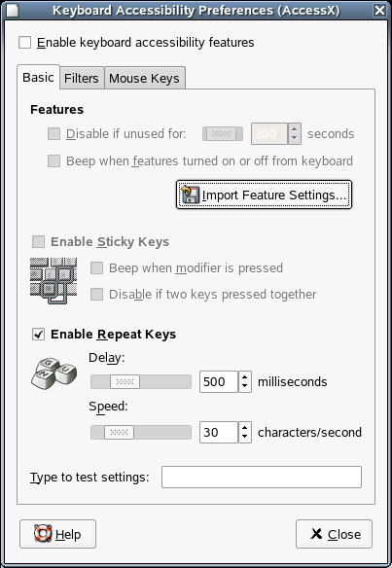Toggle Enable Sticky Keys checkbox
Viewport: 392px width, 568px height.
pyautogui.click(x=38, y=241)
